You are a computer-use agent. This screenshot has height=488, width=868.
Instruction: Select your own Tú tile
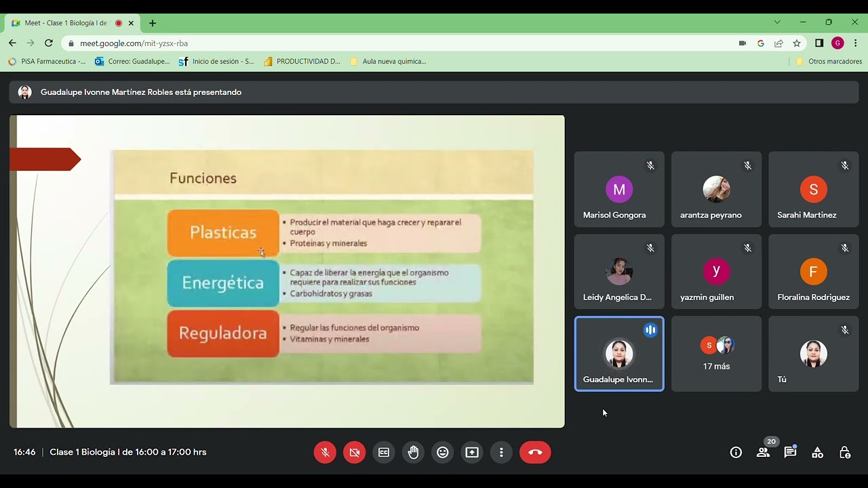coord(813,354)
